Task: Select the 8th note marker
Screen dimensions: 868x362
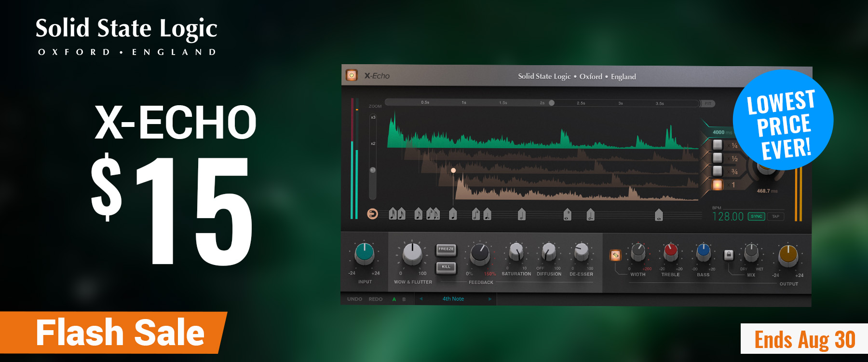Action: point(419,213)
